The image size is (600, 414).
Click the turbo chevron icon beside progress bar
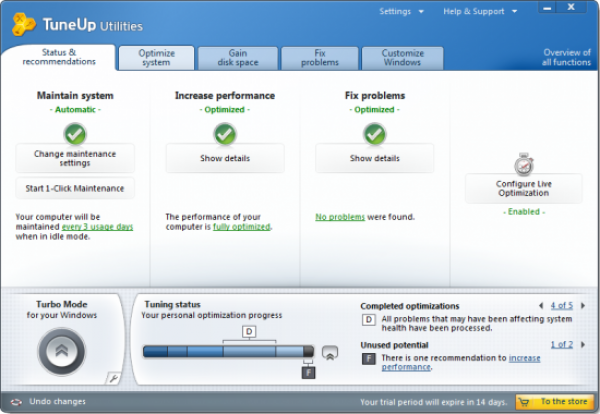click(x=330, y=352)
